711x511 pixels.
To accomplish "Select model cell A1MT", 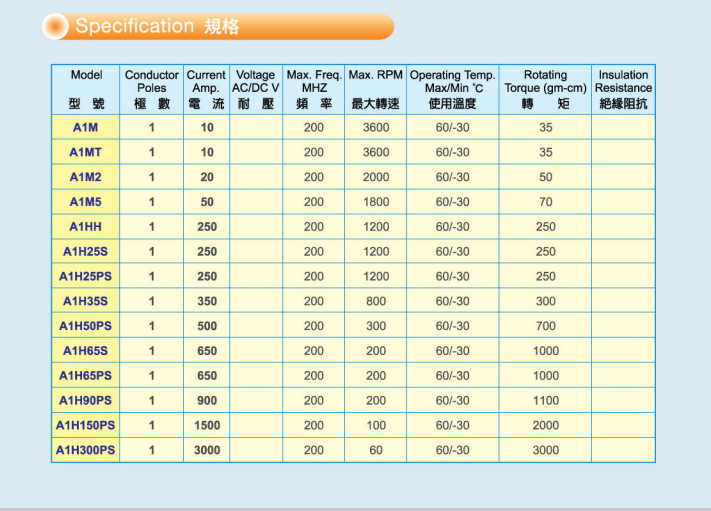I will (x=86, y=152).
